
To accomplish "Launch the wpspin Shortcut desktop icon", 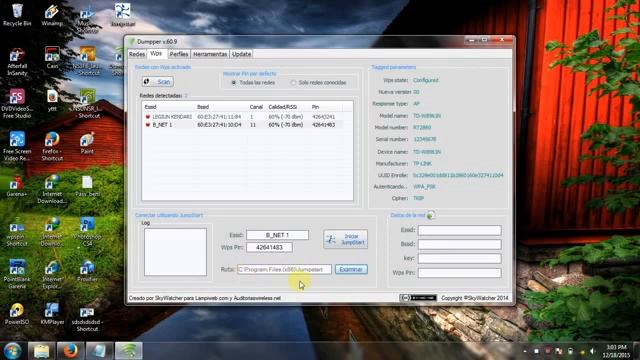I will click(17, 232).
